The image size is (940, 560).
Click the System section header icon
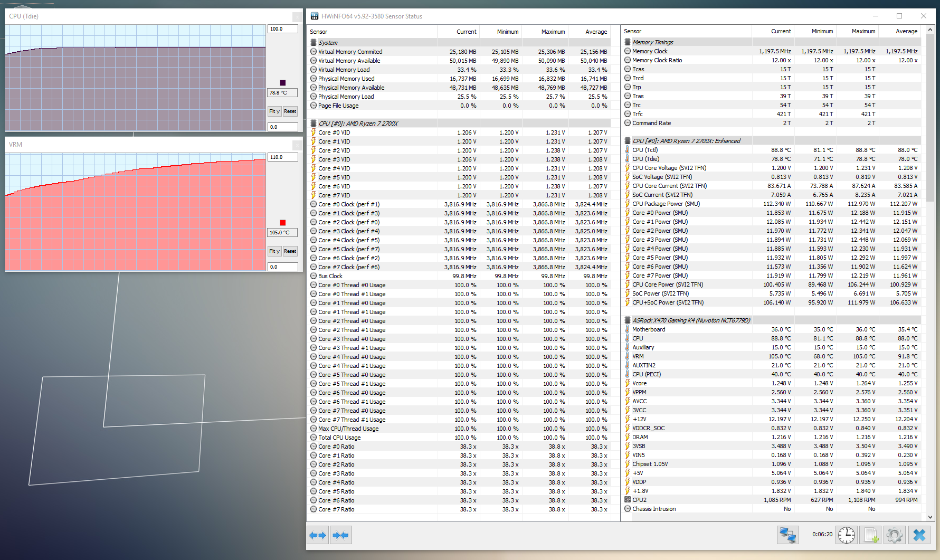pyautogui.click(x=314, y=43)
